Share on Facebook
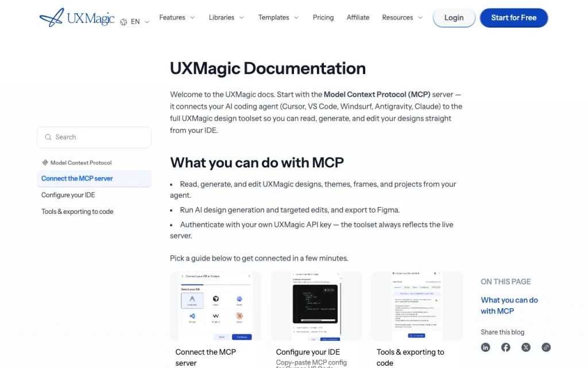Viewport: 588px width, 368px height. pyautogui.click(x=505, y=347)
